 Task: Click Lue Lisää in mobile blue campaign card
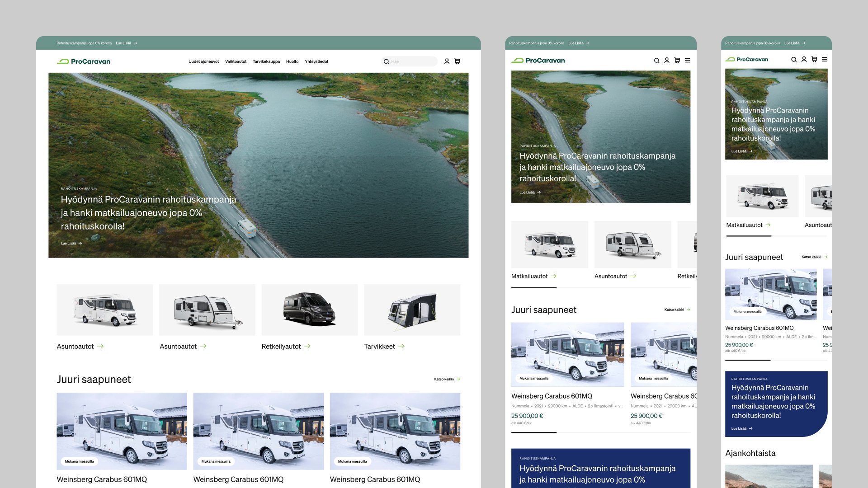(742, 428)
